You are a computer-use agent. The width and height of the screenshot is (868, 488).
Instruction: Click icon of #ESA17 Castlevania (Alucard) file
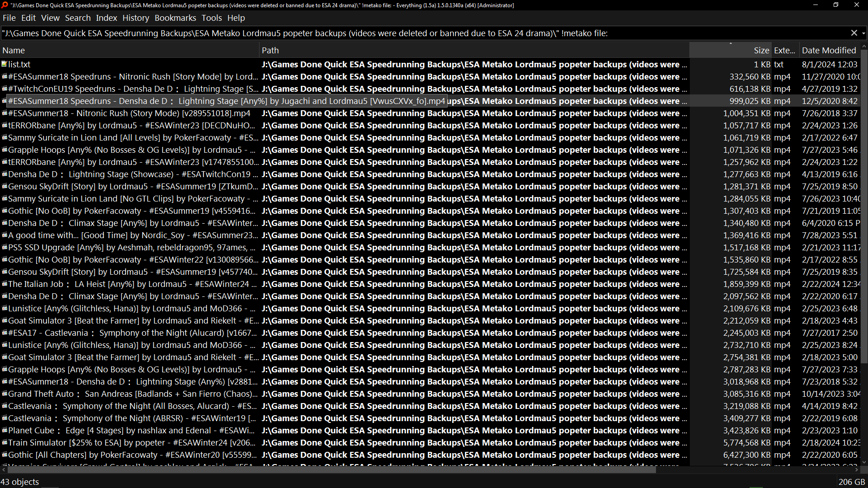coord(5,333)
